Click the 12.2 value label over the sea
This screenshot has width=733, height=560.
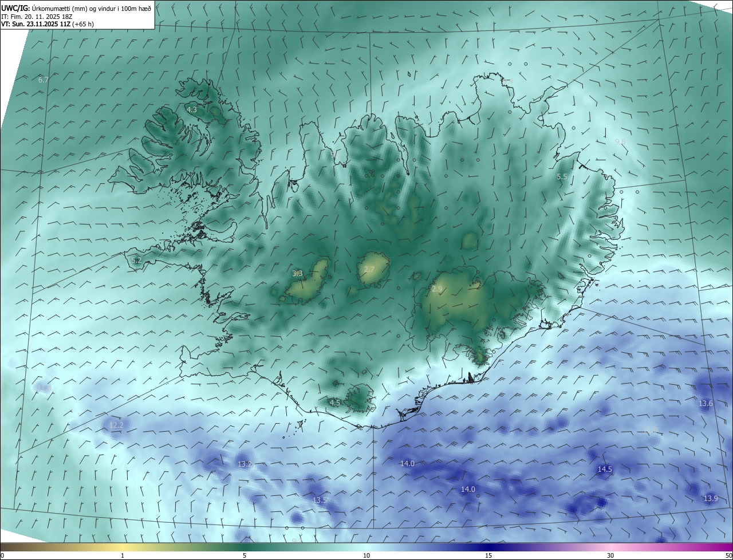(116, 425)
